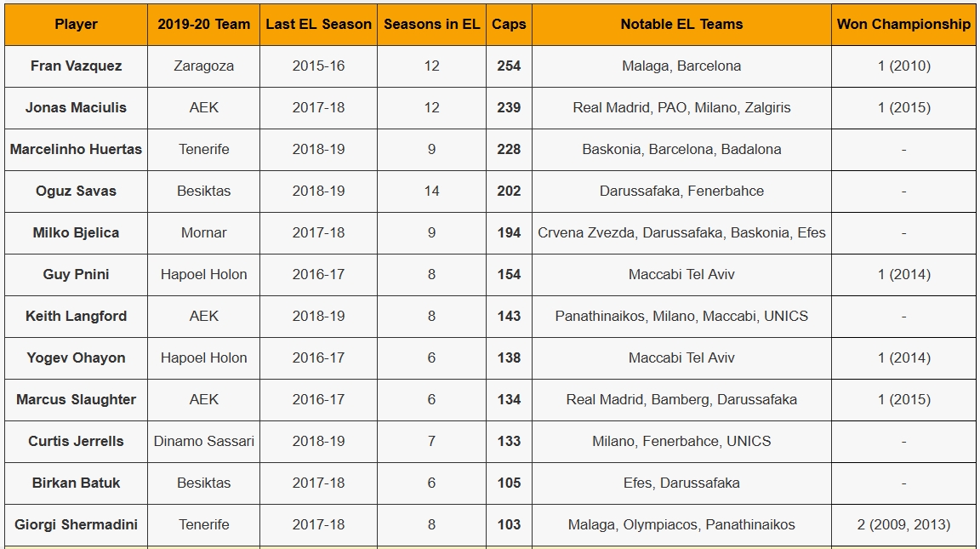The height and width of the screenshot is (549, 980).
Task: Click the Oguz Savas caps value 202
Action: click(509, 192)
